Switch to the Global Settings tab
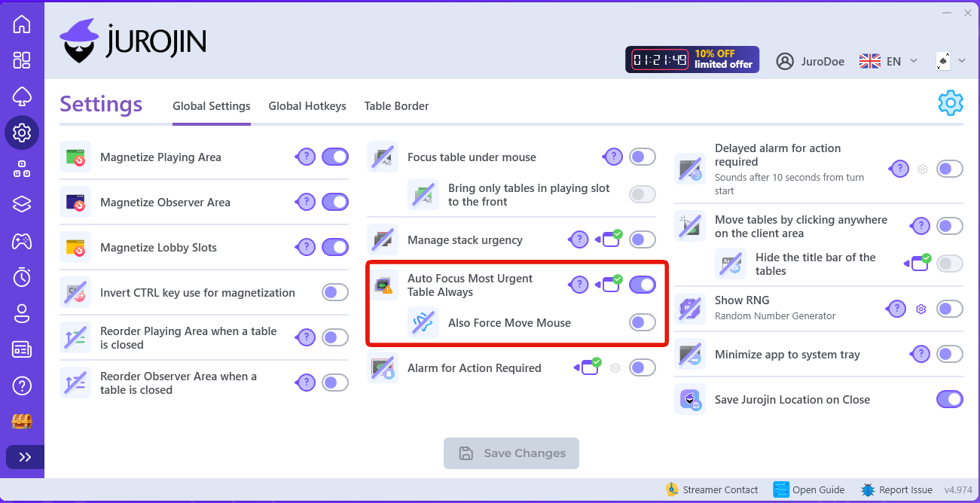980x503 pixels. (212, 106)
